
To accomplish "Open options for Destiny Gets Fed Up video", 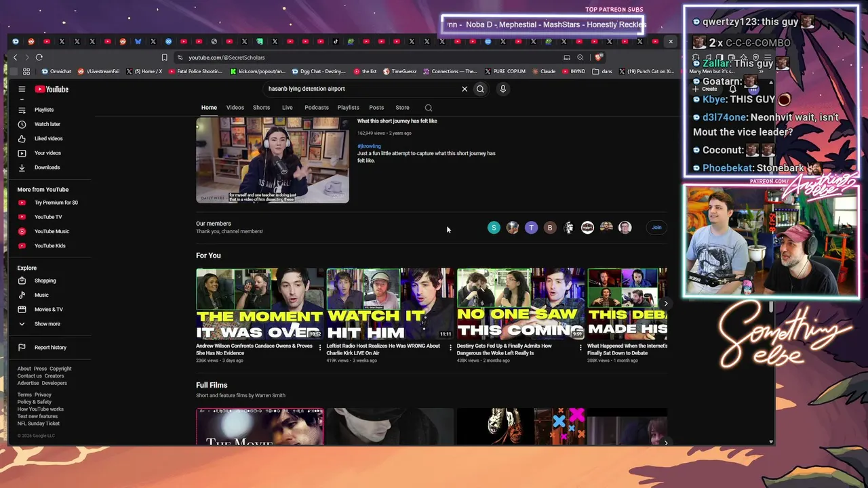I will tap(580, 348).
